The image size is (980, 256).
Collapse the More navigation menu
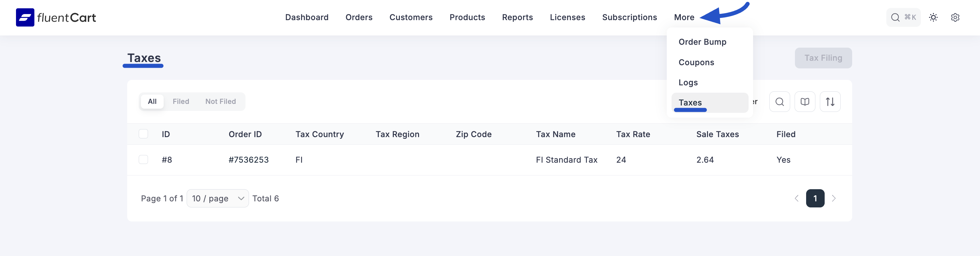(x=684, y=18)
